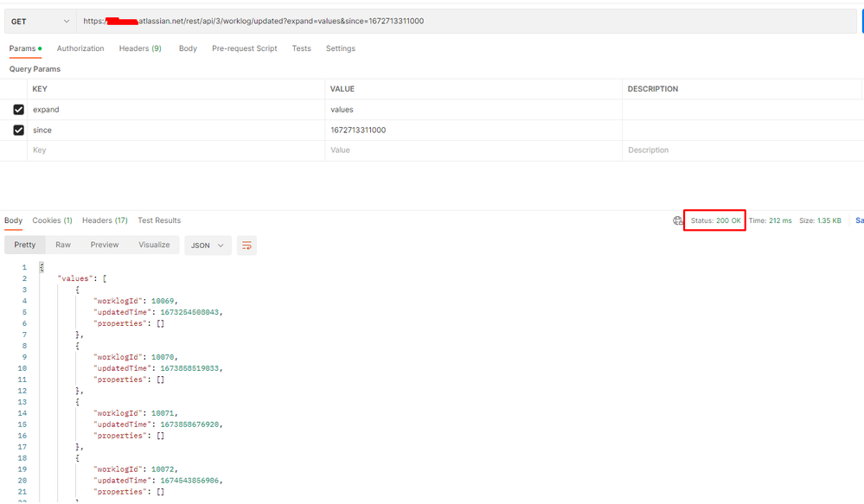Viewport: 864px width, 504px height.
Task: Enable the empty Key row checkbox
Action: tap(19, 150)
